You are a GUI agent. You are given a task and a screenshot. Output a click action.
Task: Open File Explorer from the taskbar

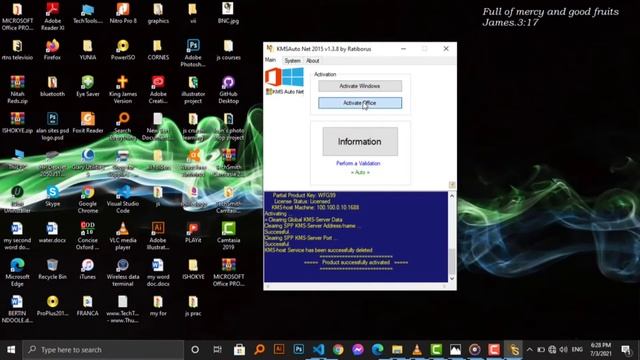(397, 350)
